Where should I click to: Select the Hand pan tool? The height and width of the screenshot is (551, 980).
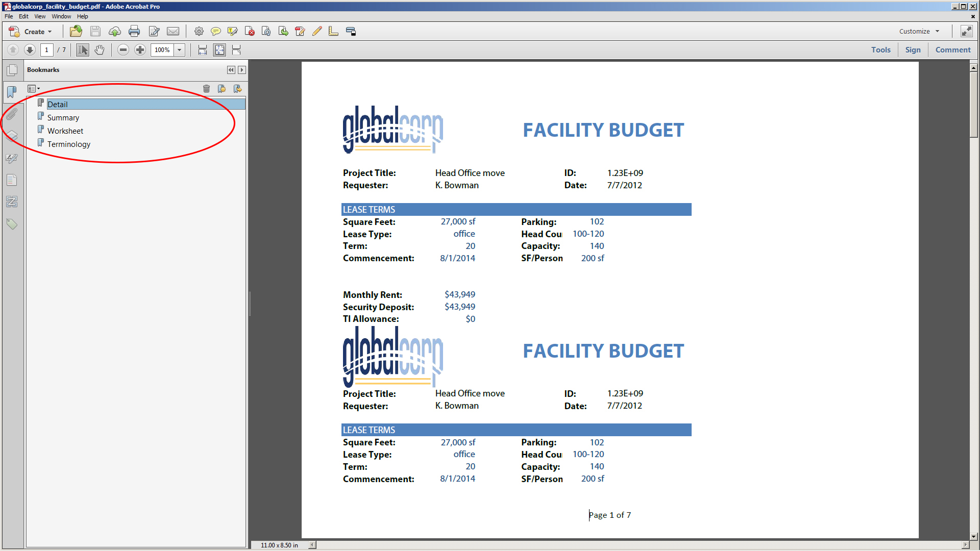[x=100, y=50]
